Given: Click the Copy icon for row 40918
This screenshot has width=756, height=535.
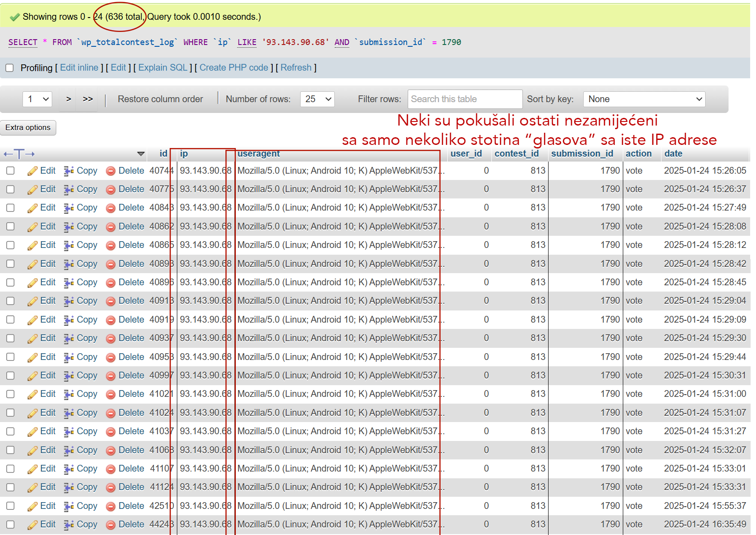Looking at the screenshot, I should click(x=69, y=301).
